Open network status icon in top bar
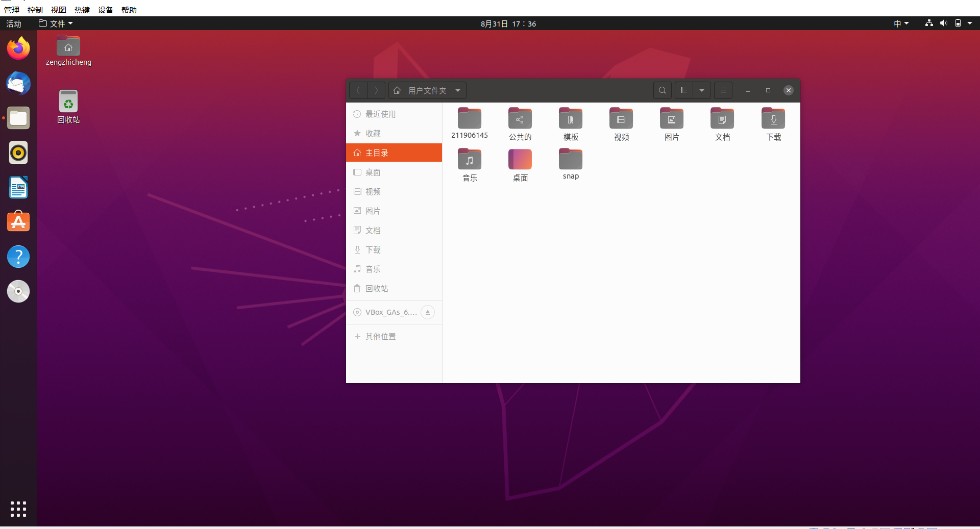 tap(929, 23)
